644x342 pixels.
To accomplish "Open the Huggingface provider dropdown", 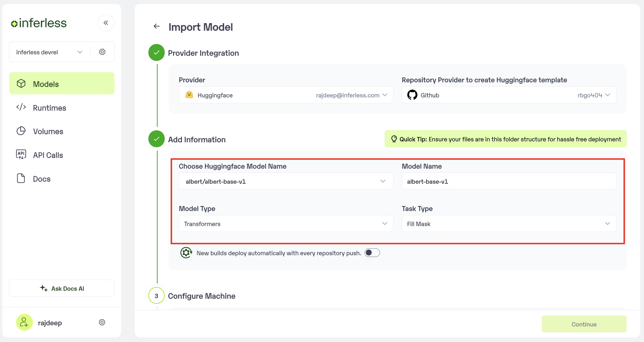I will point(286,95).
